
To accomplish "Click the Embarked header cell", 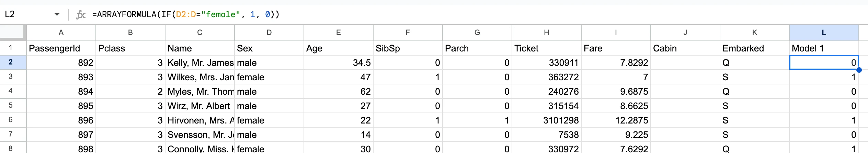I will (x=754, y=48).
